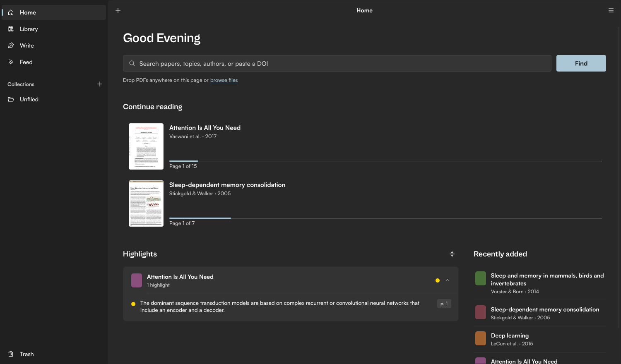Click the Write pen icon
Viewport: 621px width, 364px height.
11,45
